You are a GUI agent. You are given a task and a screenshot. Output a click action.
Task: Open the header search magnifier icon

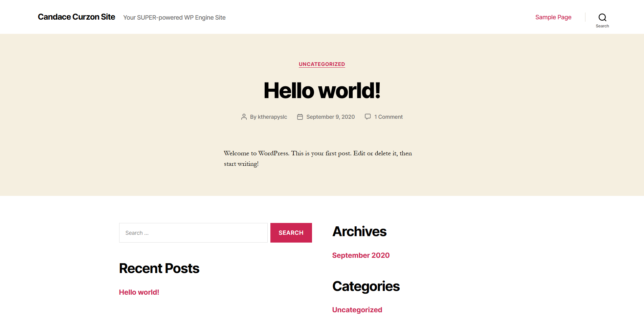[x=602, y=17]
